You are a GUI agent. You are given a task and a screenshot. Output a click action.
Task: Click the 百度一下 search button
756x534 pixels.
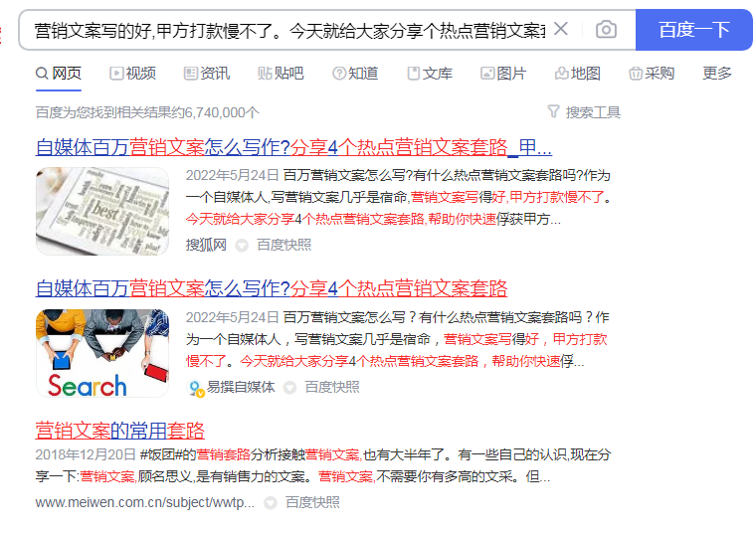coord(693,30)
